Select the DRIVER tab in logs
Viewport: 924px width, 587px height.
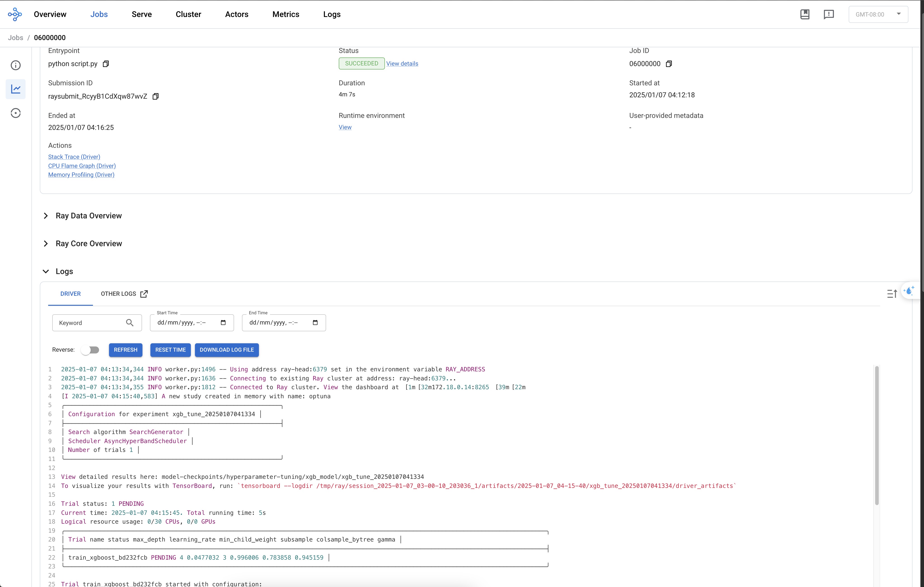click(x=70, y=293)
